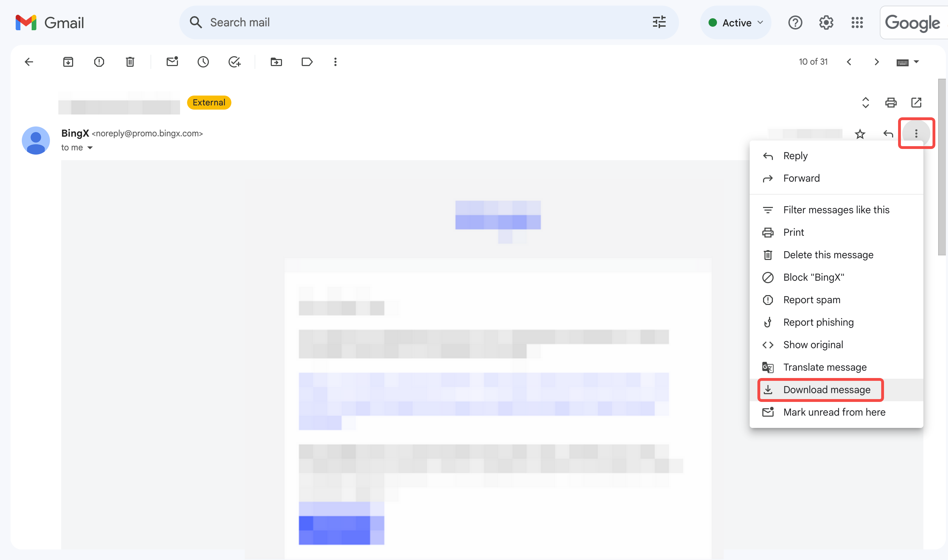Mark the conversation as unread

[x=172, y=61]
